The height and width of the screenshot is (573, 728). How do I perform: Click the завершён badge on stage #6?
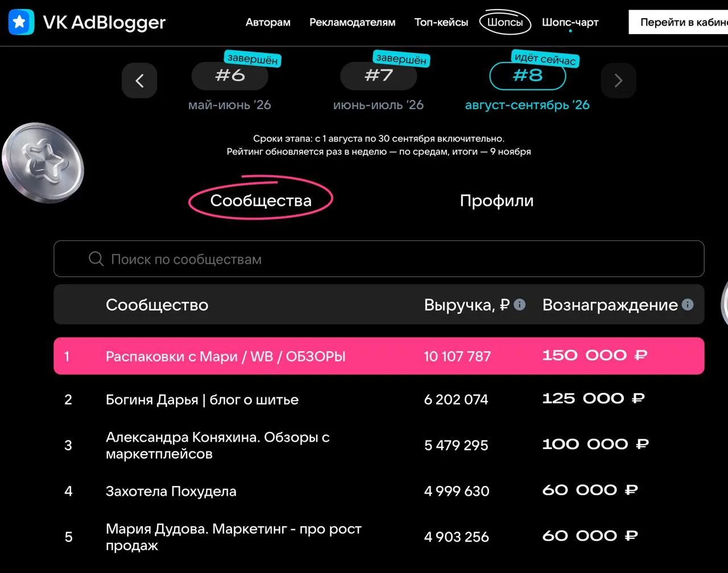point(253,58)
